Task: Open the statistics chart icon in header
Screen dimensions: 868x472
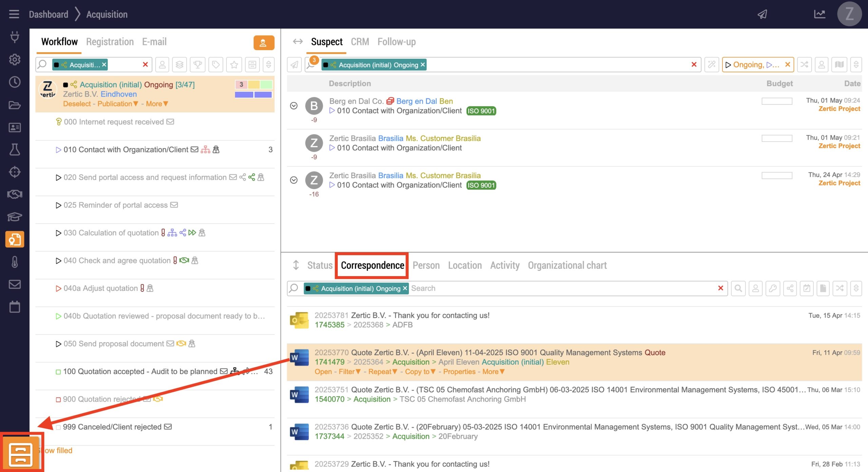Action: click(x=820, y=14)
